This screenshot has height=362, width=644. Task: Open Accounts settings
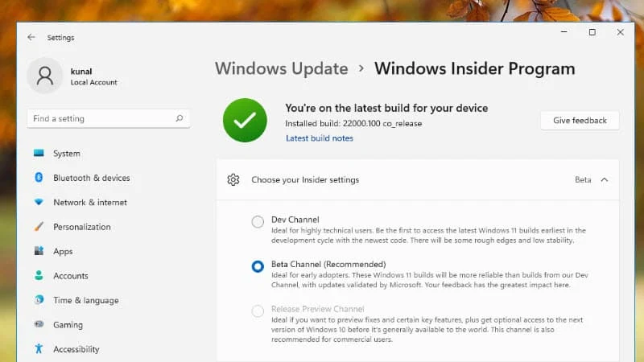tap(71, 276)
